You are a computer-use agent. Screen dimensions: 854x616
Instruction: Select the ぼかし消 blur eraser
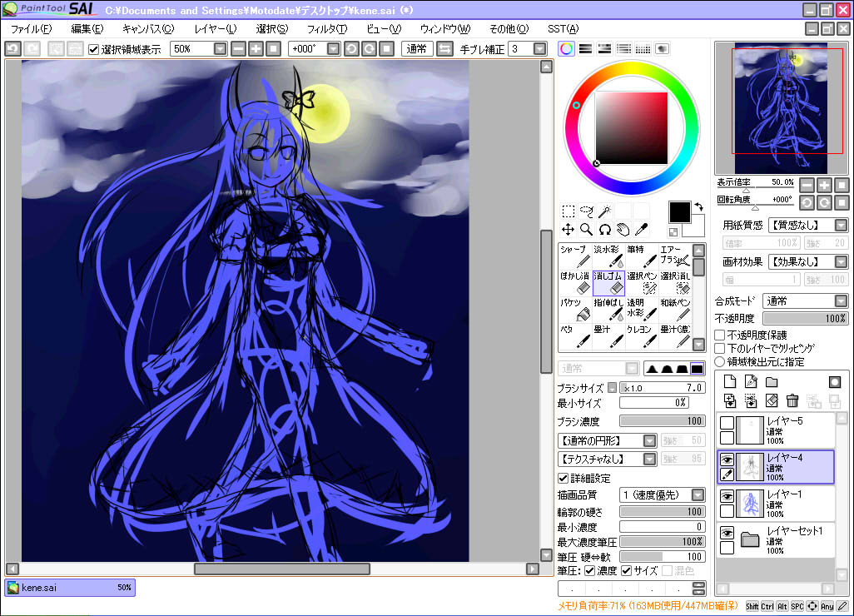tap(575, 283)
